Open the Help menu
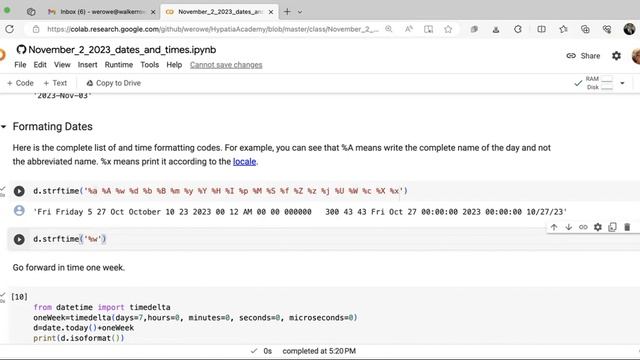Viewport: 640px width, 360px height. (x=174, y=65)
